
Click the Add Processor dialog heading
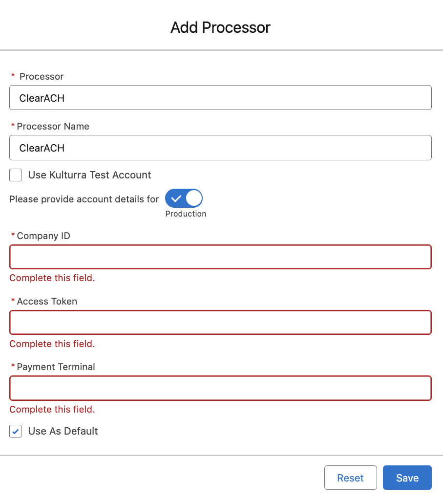pos(220,27)
